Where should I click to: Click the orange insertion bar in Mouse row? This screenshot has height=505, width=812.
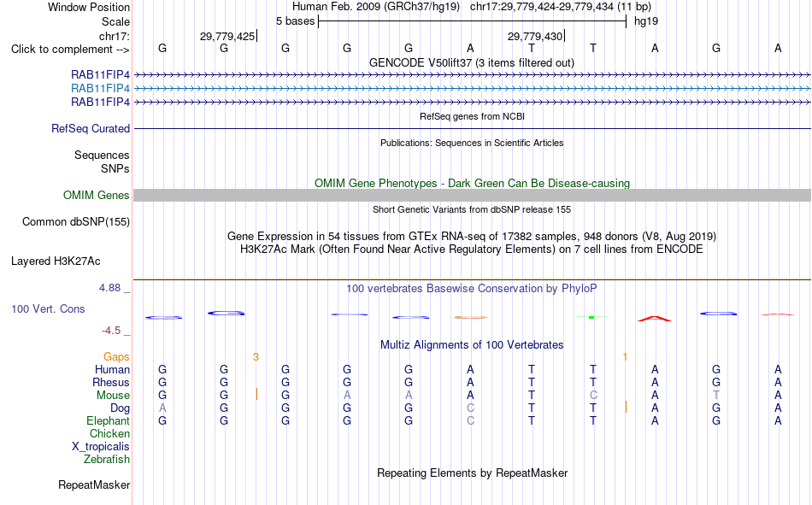click(256, 394)
